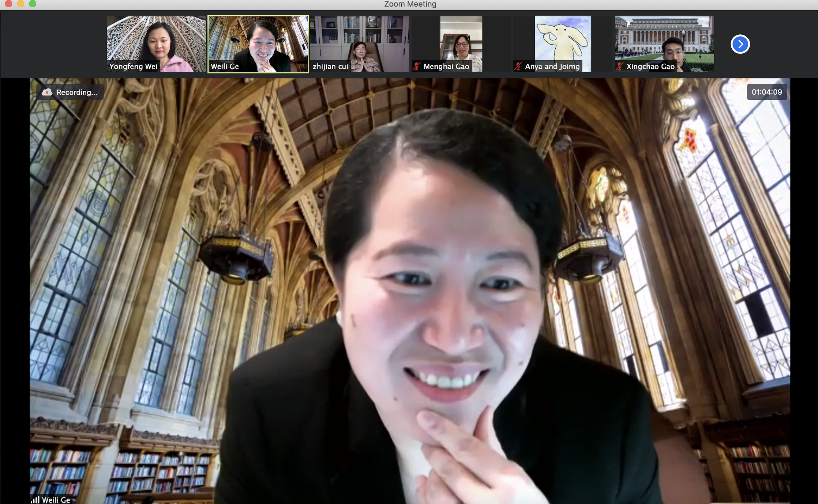Click the Yongfeng Wei name label
Image resolution: width=818 pixels, height=504 pixels.
(134, 67)
